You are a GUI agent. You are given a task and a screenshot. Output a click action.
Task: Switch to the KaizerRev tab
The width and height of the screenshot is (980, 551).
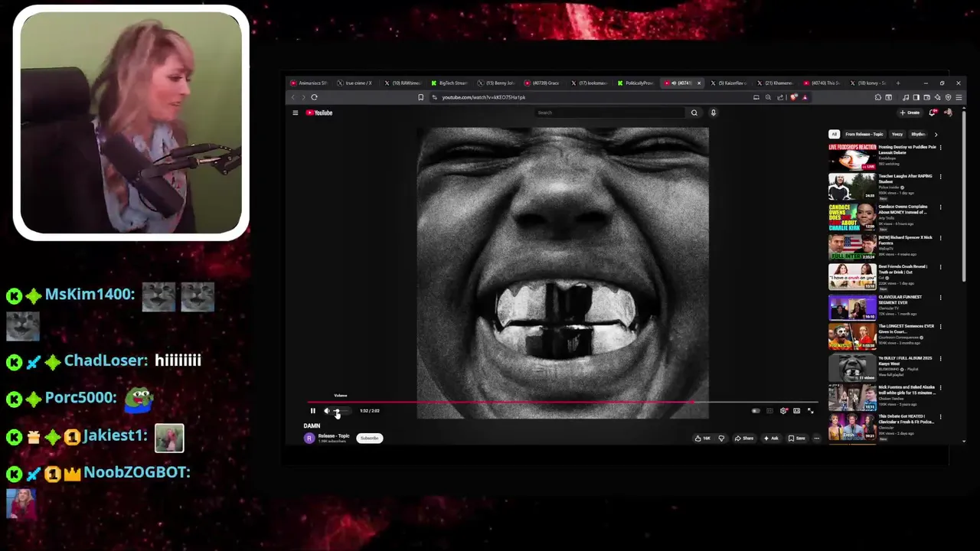coord(730,83)
